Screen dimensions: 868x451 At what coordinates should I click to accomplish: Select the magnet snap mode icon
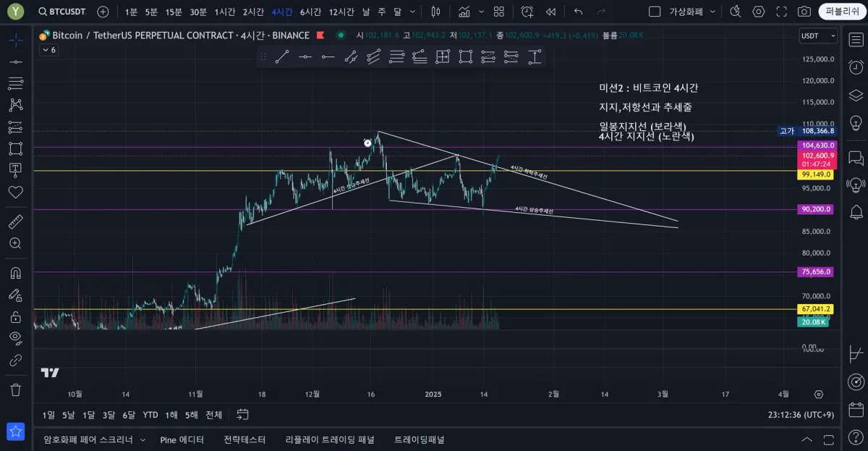tap(15, 273)
